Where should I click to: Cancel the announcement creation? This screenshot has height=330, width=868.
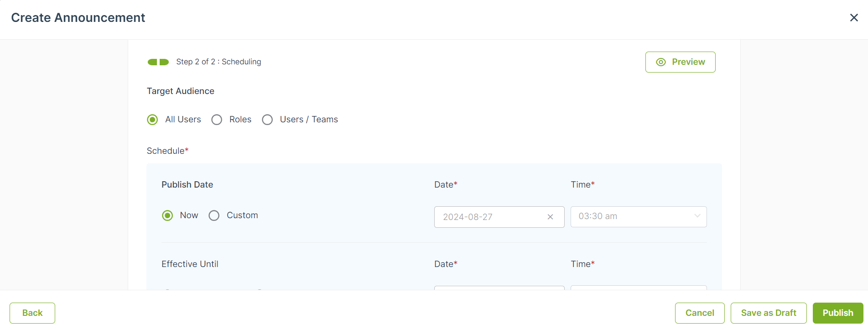pyautogui.click(x=700, y=313)
